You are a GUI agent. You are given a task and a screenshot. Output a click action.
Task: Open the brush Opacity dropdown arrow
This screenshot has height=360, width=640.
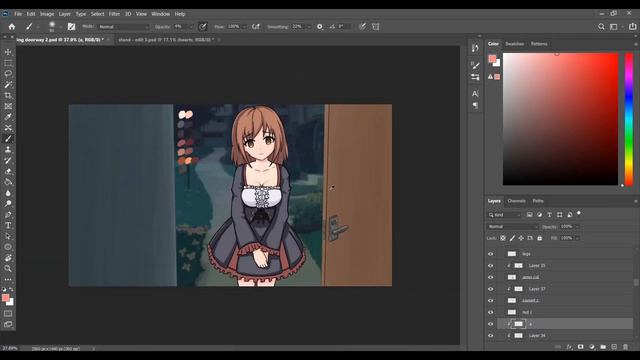coord(190,27)
